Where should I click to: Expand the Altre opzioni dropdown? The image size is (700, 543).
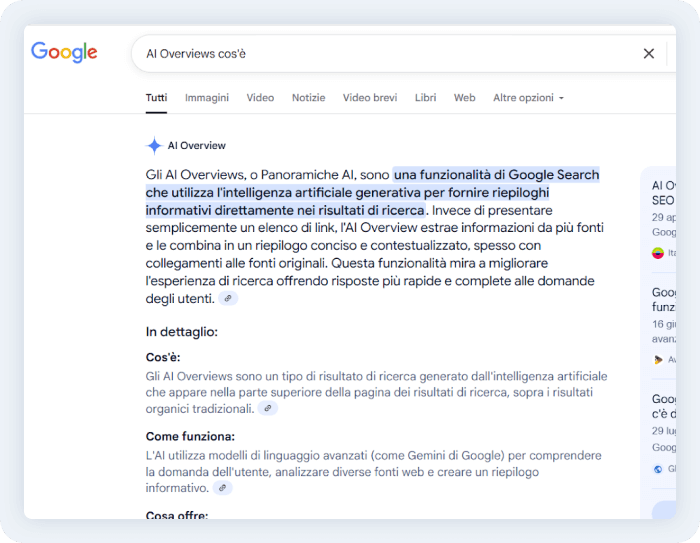coord(528,98)
